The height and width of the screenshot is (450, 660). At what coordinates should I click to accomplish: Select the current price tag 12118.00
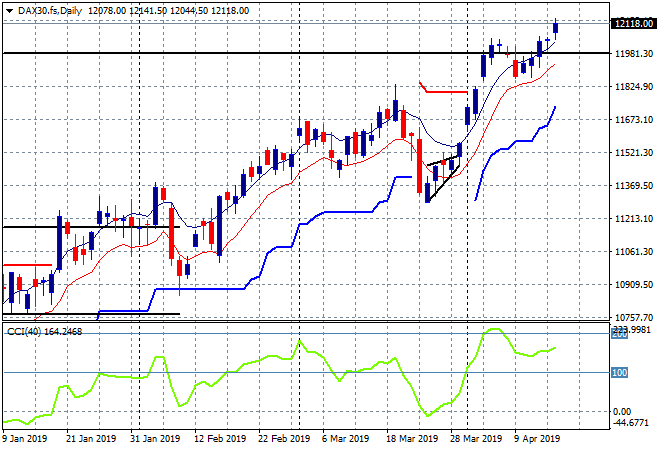click(633, 24)
